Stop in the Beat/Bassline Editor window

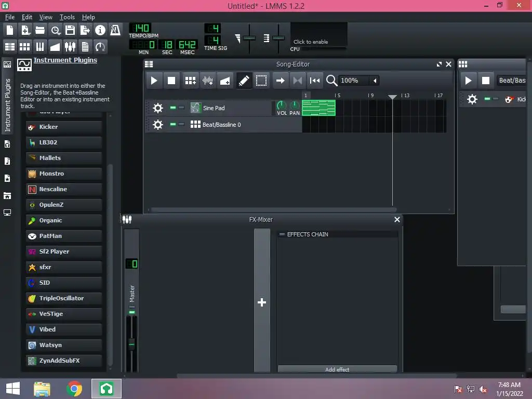pos(486,81)
